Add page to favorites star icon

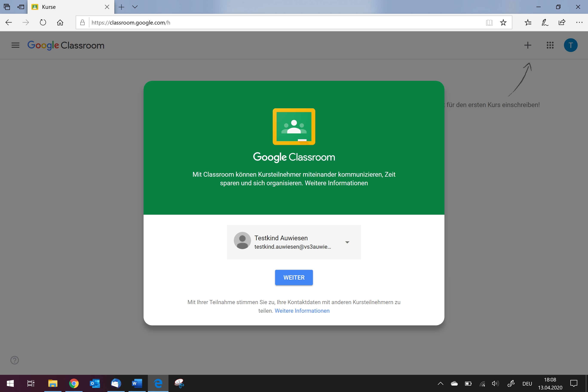click(503, 23)
